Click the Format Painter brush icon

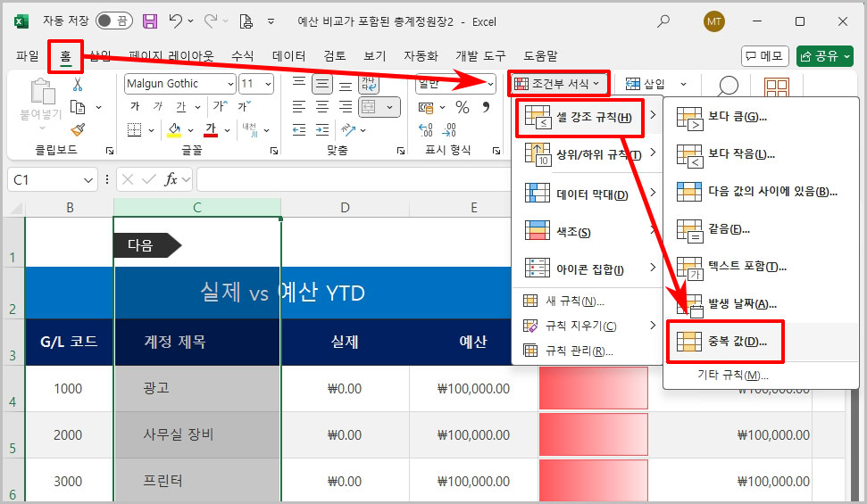tap(78, 130)
